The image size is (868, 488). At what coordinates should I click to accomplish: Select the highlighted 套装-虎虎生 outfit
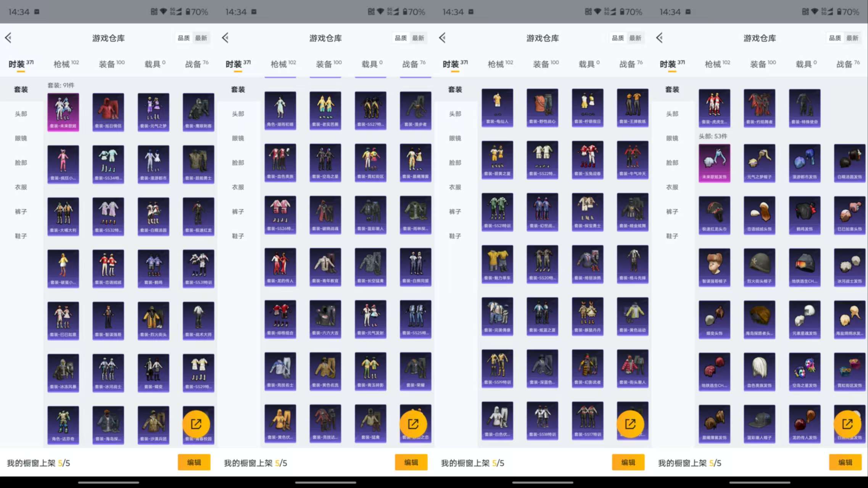(714, 108)
